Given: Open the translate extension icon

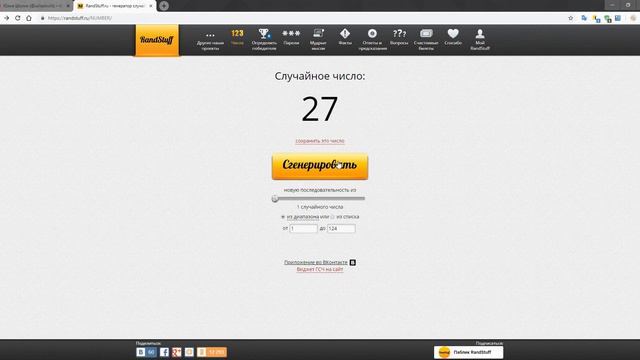Looking at the screenshot, I should point(584,18).
